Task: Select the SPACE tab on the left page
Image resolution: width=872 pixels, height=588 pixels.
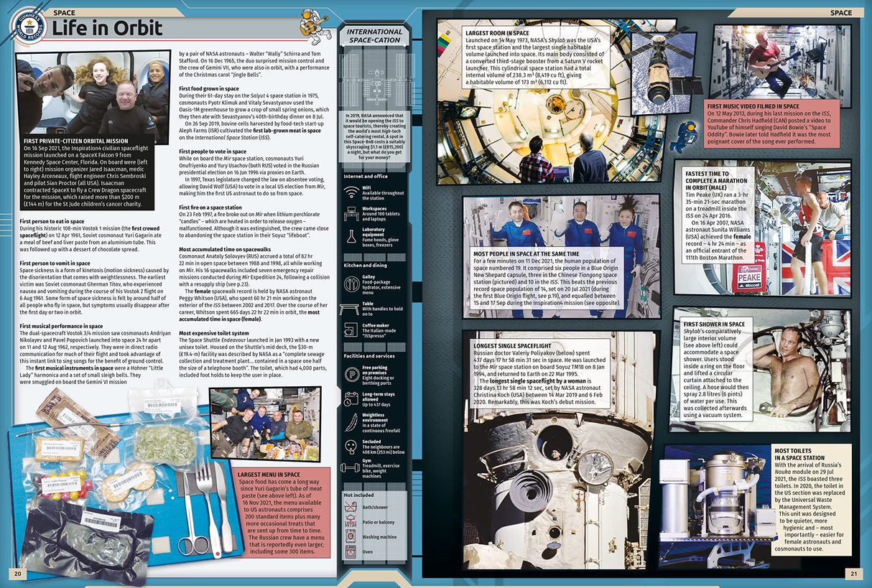Action: coord(64,12)
